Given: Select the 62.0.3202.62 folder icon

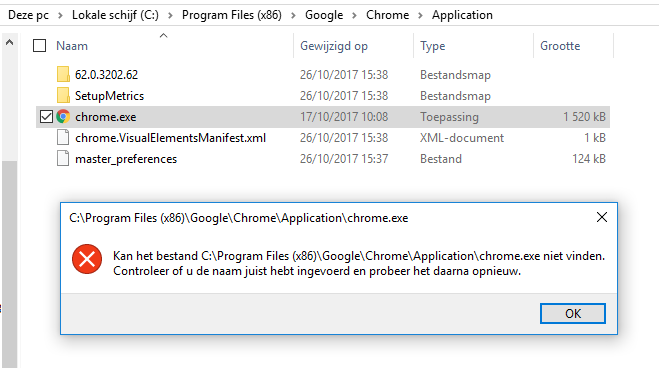Looking at the screenshot, I should [63, 74].
